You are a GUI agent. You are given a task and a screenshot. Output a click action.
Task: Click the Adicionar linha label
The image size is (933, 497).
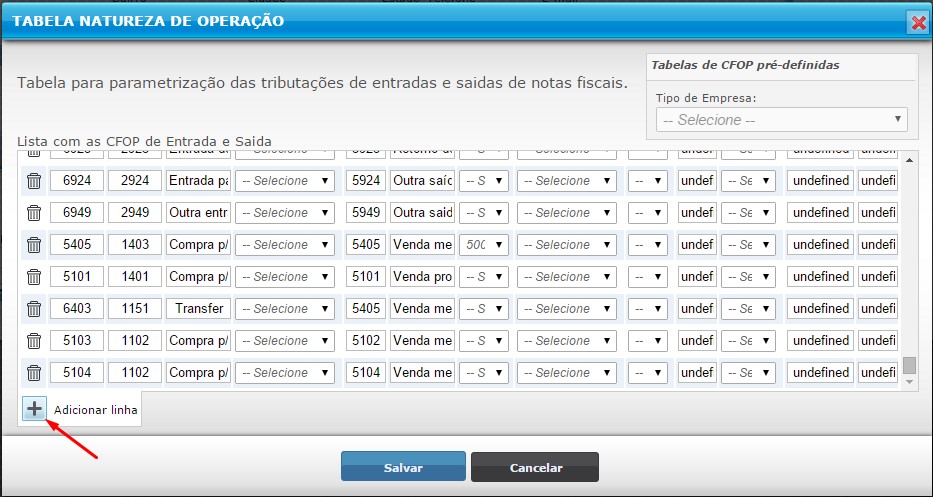tap(96, 410)
